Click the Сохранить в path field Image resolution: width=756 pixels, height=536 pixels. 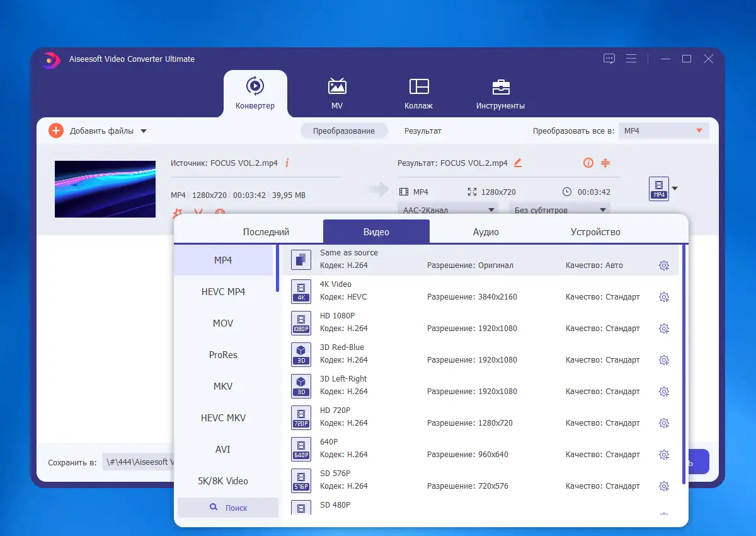pyautogui.click(x=138, y=462)
